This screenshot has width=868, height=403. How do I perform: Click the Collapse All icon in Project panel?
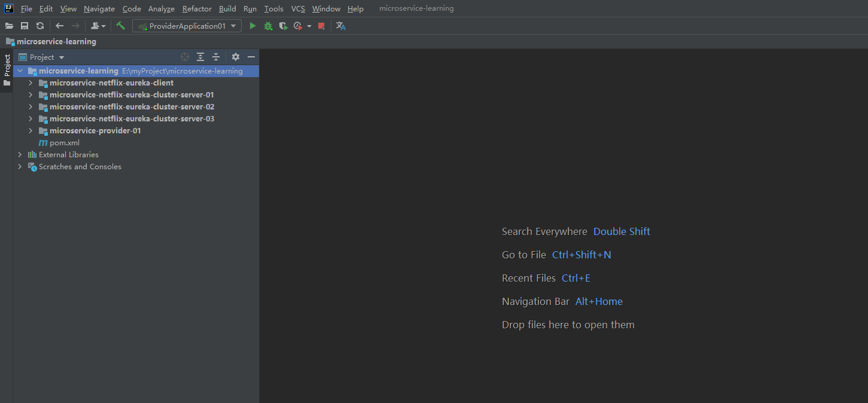[x=216, y=57]
